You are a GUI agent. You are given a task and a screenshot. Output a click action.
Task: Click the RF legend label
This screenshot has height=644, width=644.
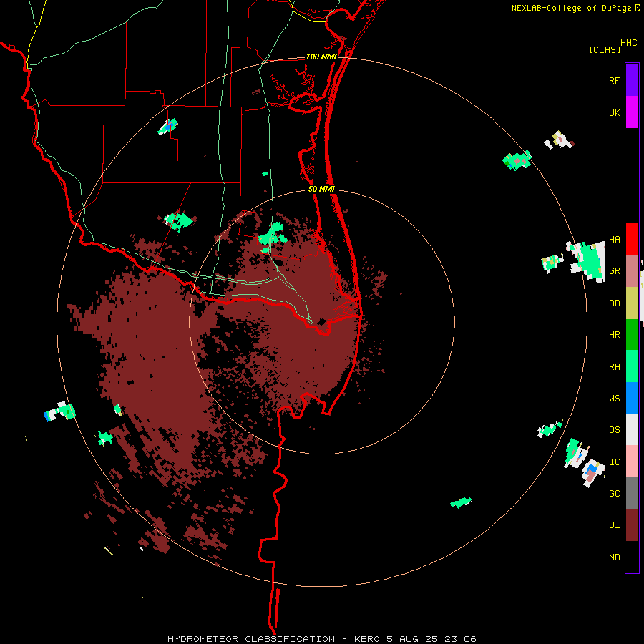coord(614,80)
